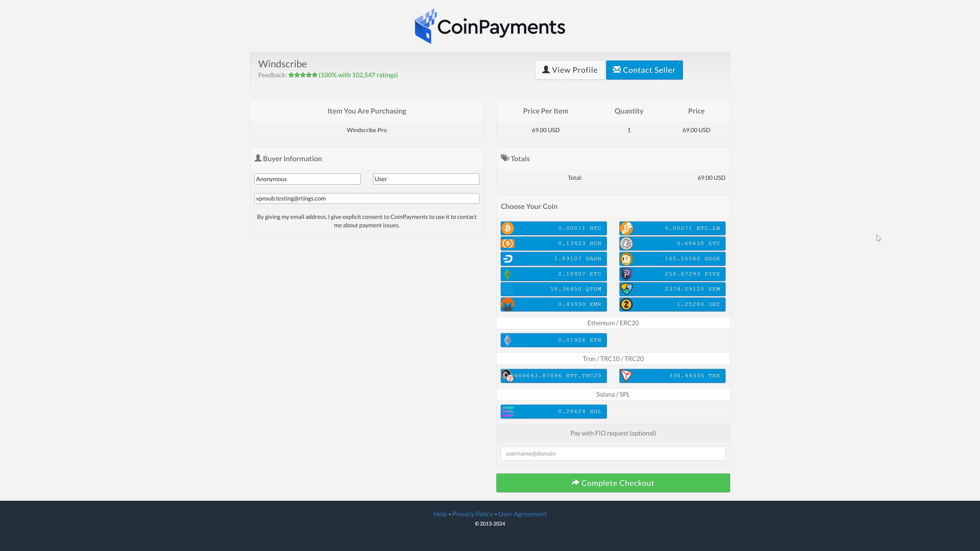Pick the Dogecoin DOGE coin icon
Viewport: 980px width, 551px height.
tap(626, 259)
